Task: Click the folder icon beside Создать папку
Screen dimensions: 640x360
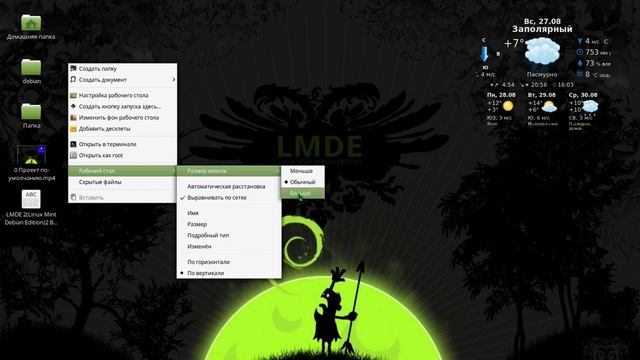Action: coord(73,68)
